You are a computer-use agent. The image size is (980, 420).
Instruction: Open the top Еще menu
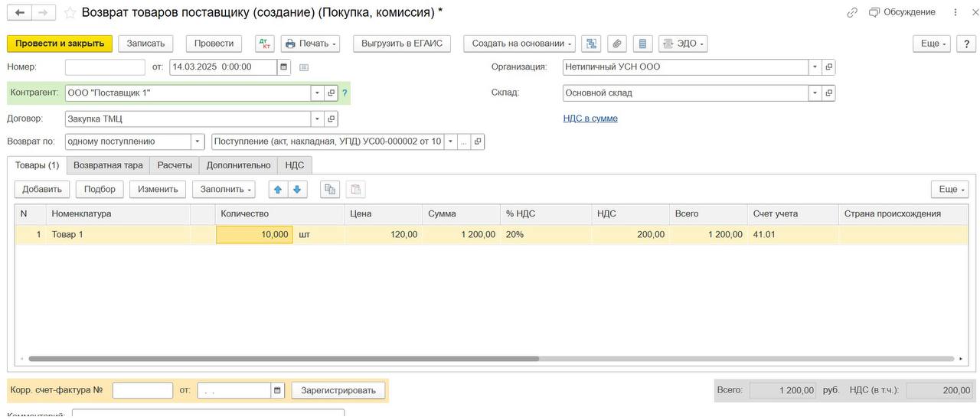click(x=932, y=44)
